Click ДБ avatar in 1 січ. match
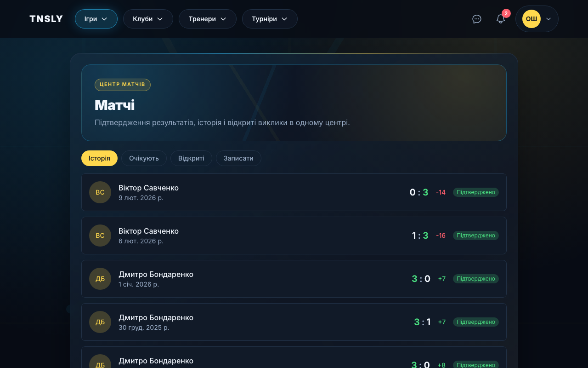Image resolution: width=588 pixels, height=368 pixels. (100, 279)
